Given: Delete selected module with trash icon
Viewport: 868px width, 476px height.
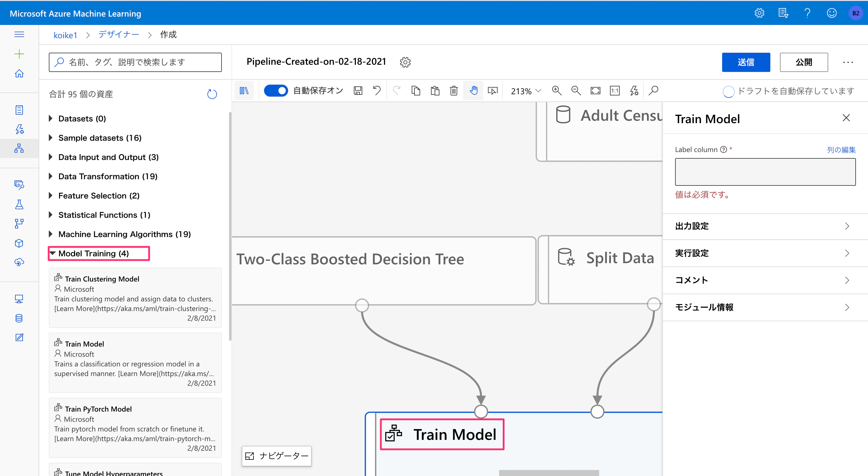Looking at the screenshot, I should (454, 91).
